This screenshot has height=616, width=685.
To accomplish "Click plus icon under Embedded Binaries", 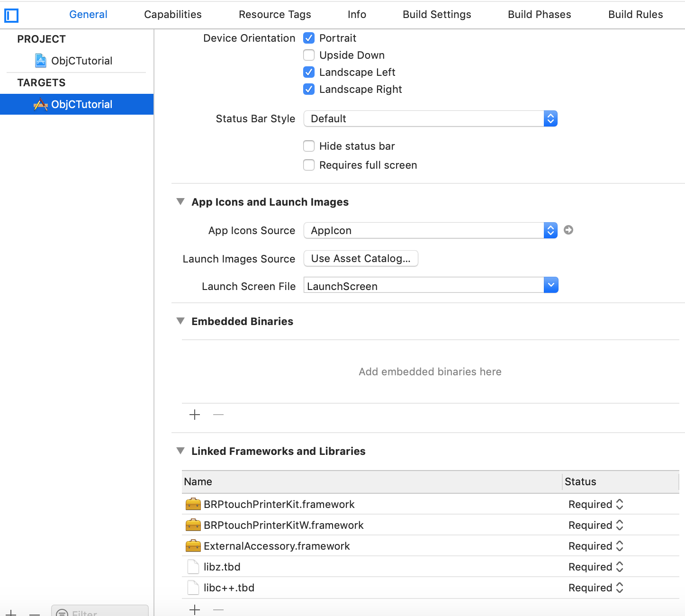I will click(195, 415).
